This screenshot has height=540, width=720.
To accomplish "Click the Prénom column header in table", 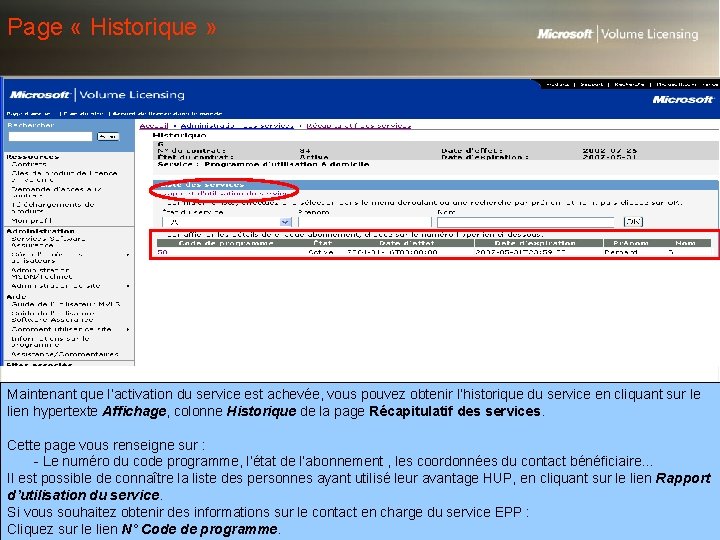I will coord(631,243).
